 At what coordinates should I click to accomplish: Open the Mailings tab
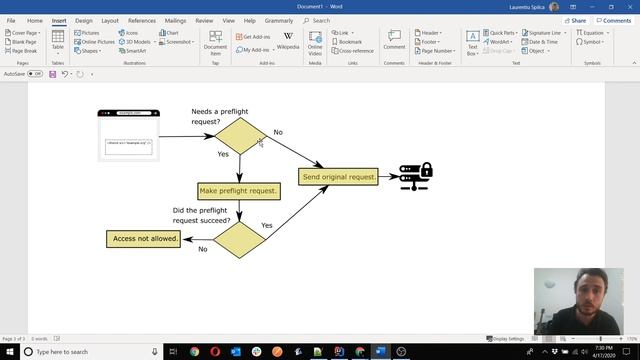[176, 20]
